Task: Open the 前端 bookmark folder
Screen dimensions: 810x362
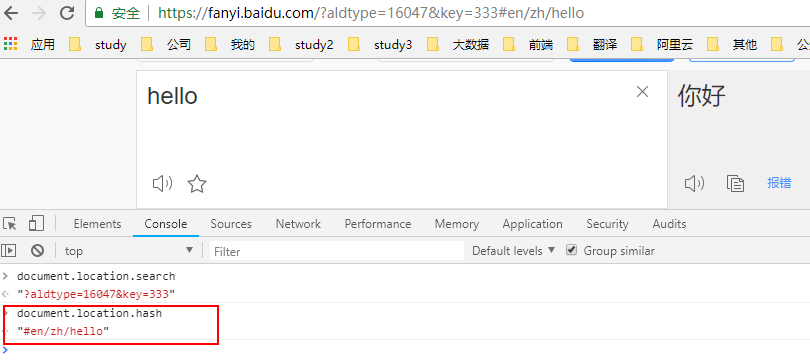Action: [528, 45]
